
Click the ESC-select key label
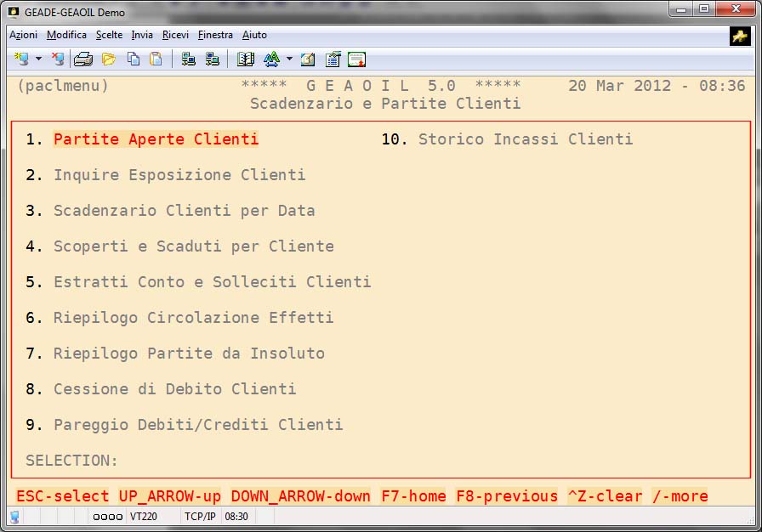63,496
